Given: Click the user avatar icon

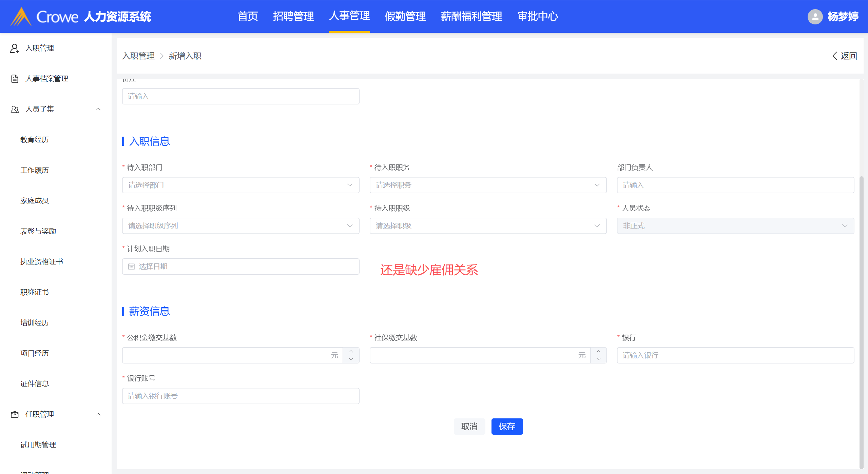Looking at the screenshot, I should coord(815,17).
